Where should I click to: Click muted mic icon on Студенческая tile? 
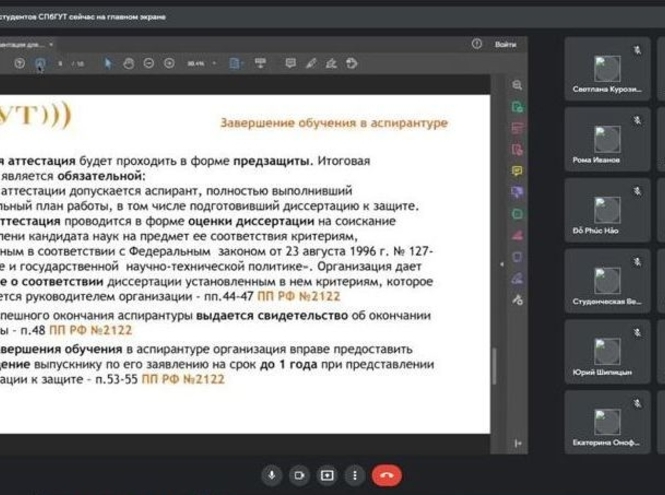(x=637, y=263)
